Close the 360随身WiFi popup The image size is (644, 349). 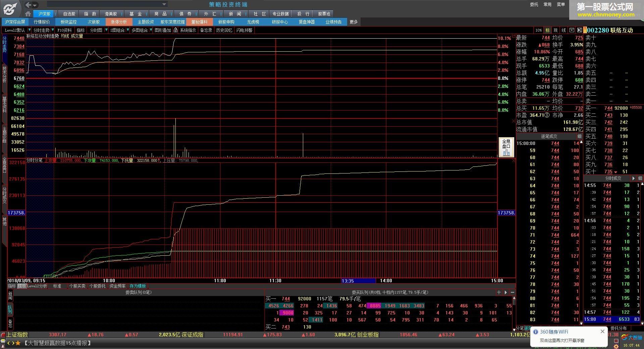click(602, 332)
